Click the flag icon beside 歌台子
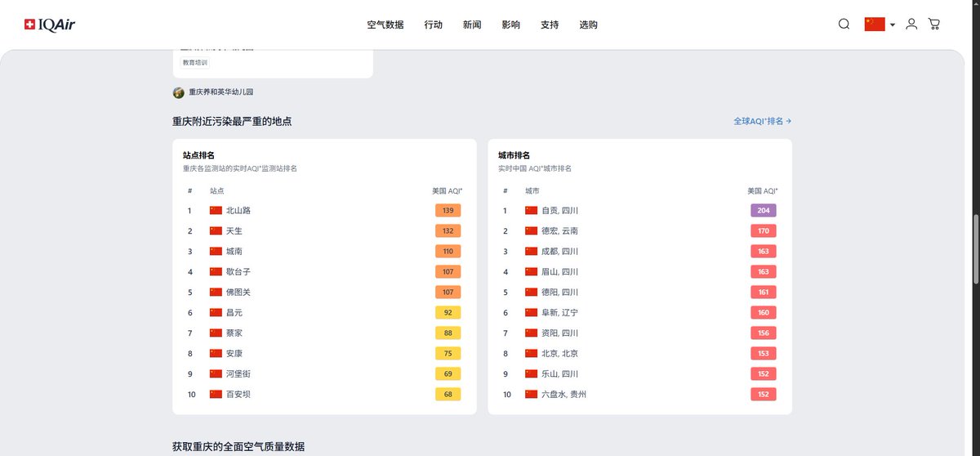 (x=216, y=271)
